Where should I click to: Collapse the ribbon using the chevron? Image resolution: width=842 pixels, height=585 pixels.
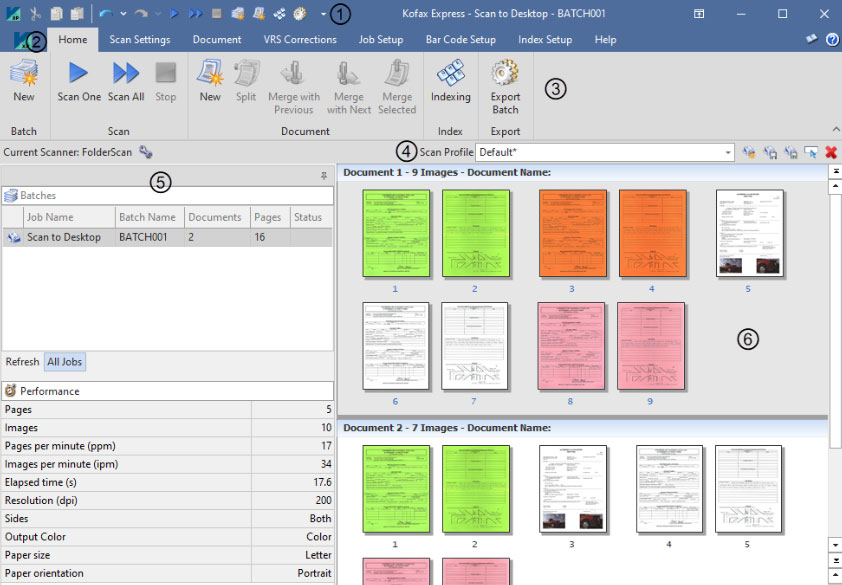point(835,130)
